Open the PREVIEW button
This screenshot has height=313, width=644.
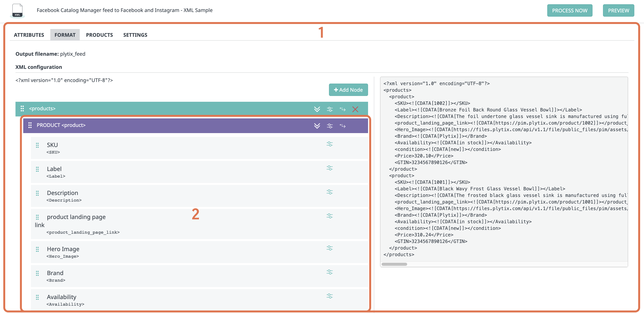click(618, 10)
